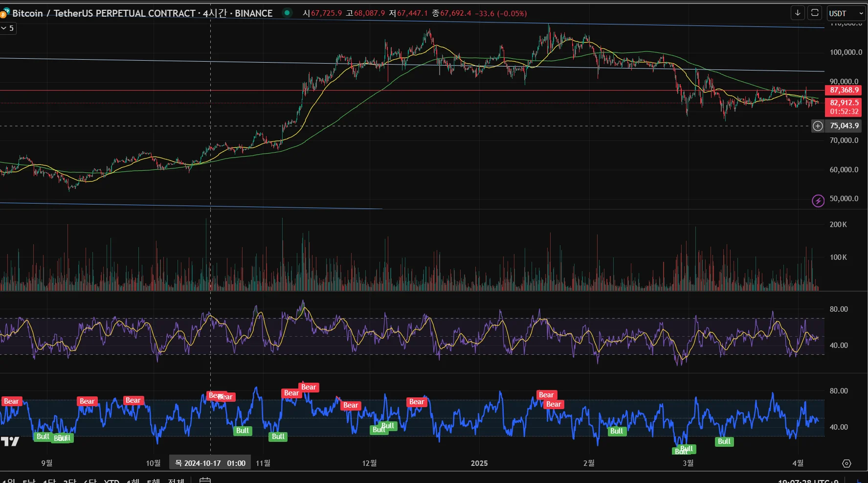This screenshot has height=483, width=868.
Task: Click the 2024-10-17 01:00 date label
Action: 210,463
